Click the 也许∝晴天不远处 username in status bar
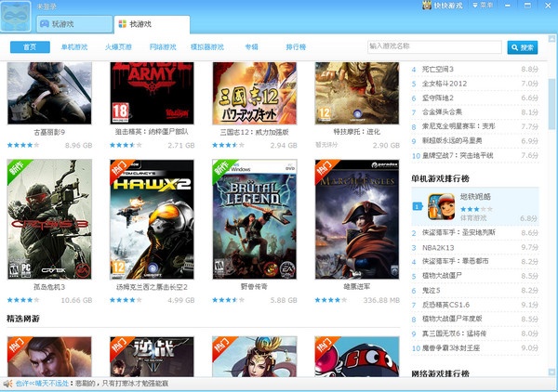Viewport: 558px width, 392px height. (42, 384)
